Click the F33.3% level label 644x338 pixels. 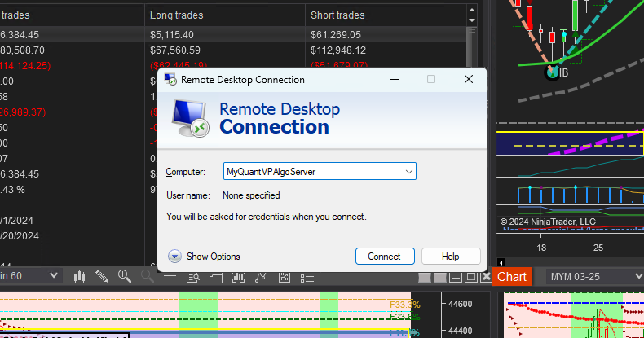405,305
